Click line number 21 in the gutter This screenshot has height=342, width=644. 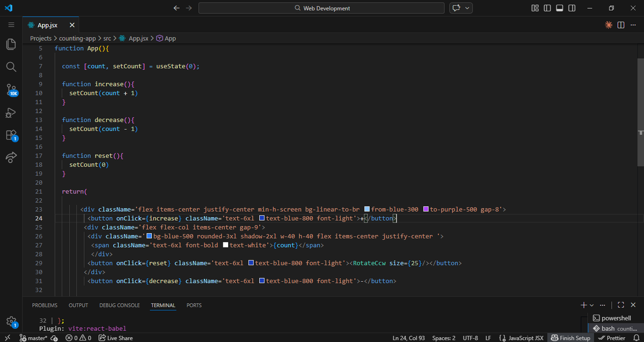click(x=39, y=191)
